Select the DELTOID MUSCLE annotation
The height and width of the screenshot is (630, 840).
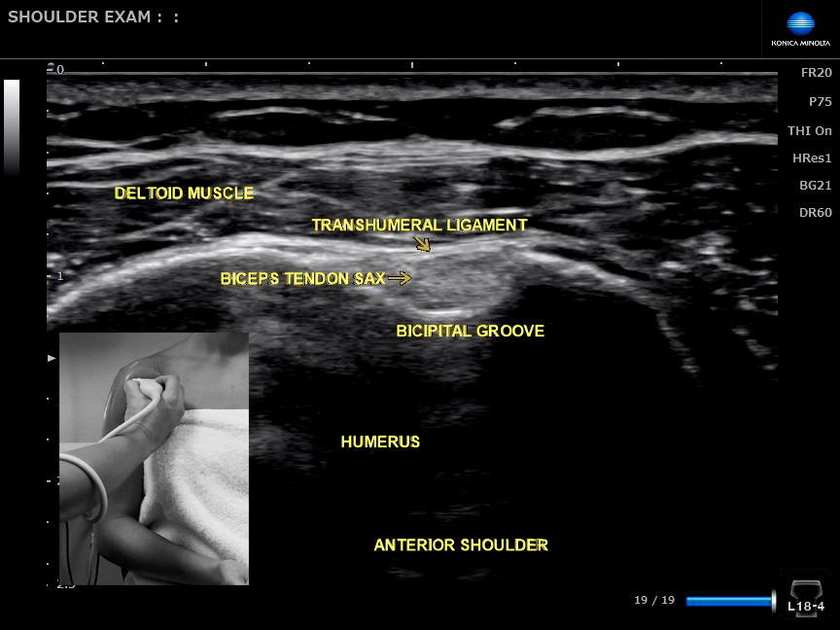tap(184, 193)
